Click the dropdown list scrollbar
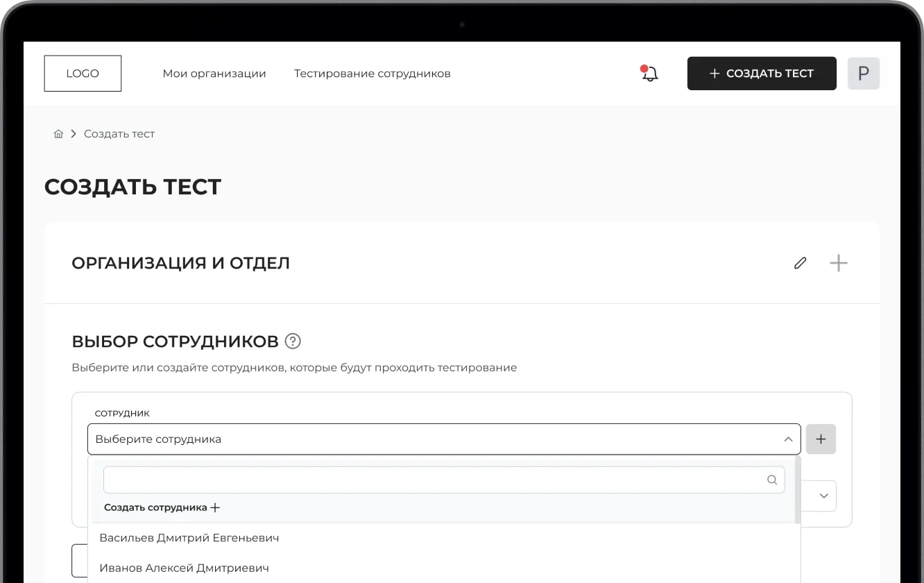924x583 pixels. point(798,489)
